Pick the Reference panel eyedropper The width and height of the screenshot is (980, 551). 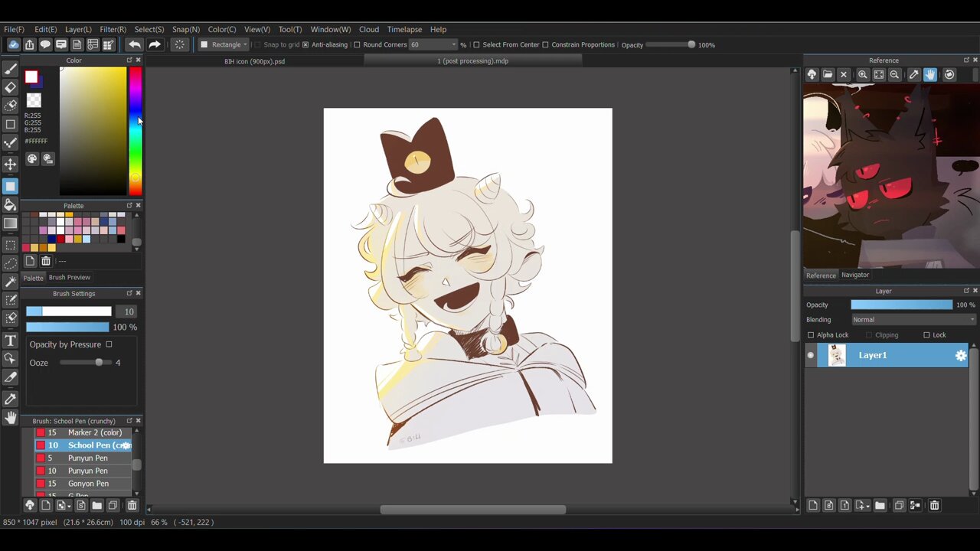pos(914,74)
